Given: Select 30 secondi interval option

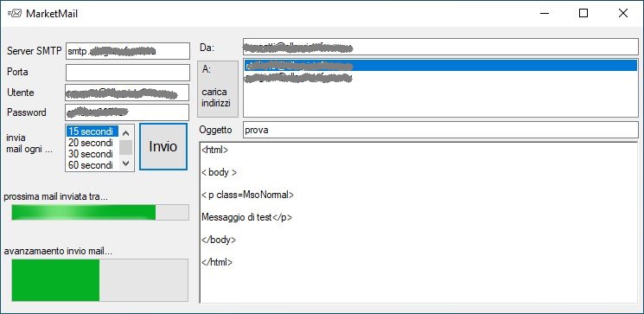Looking at the screenshot, I should 92,154.
